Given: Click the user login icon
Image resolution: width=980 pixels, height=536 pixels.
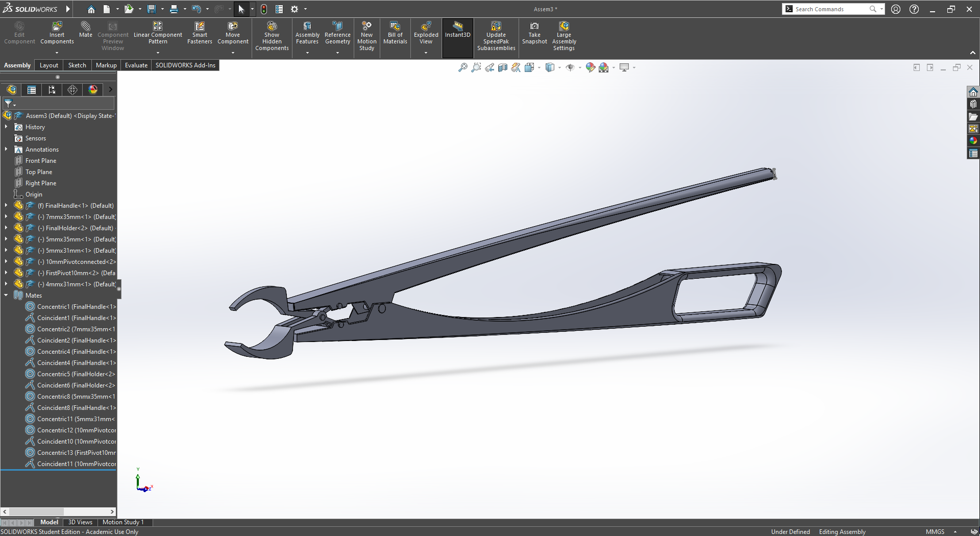Looking at the screenshot, I should click(x=896, y=9).
